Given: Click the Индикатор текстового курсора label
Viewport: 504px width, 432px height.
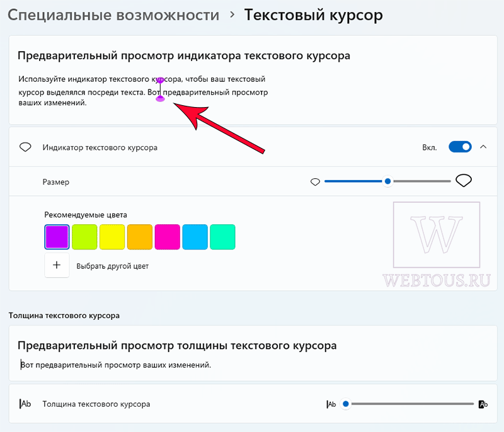Looking at the screenshot, I should 100,148.
